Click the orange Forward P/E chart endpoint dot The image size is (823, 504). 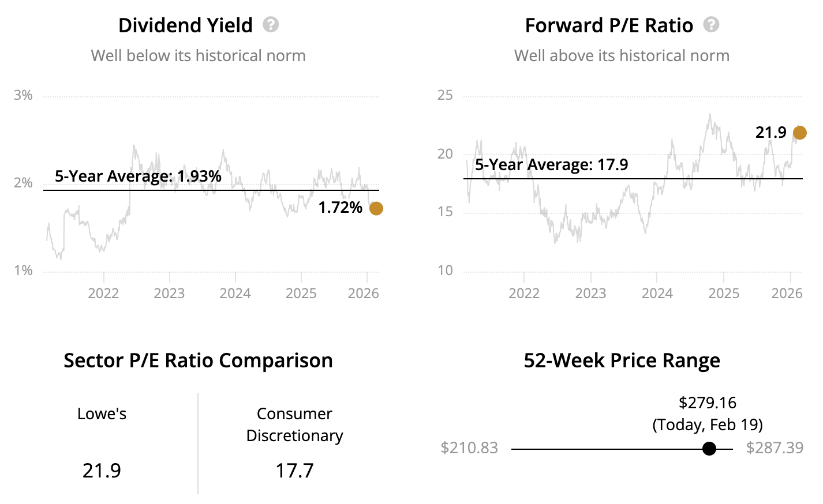pyautogui.click(x=799, y=133)
